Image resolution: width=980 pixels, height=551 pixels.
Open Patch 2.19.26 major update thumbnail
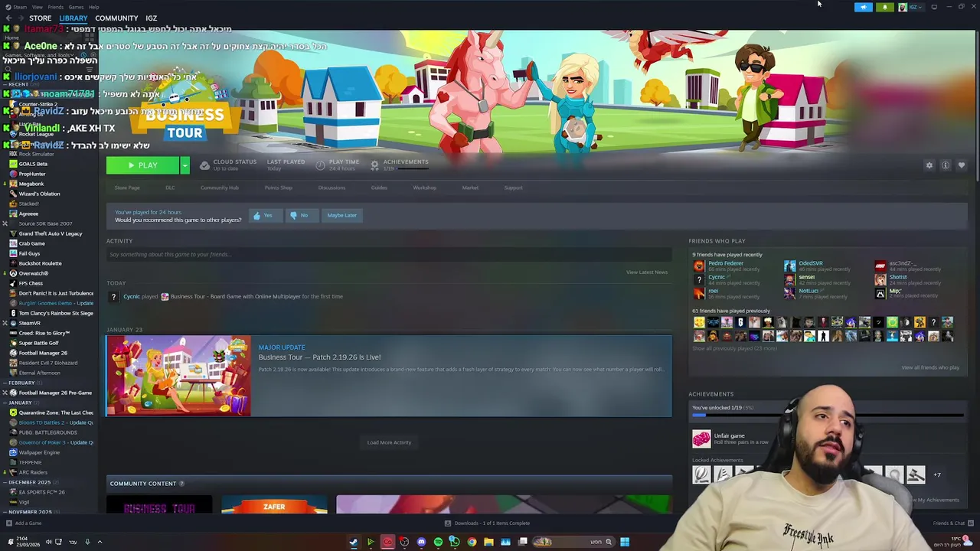coord(178,376)
